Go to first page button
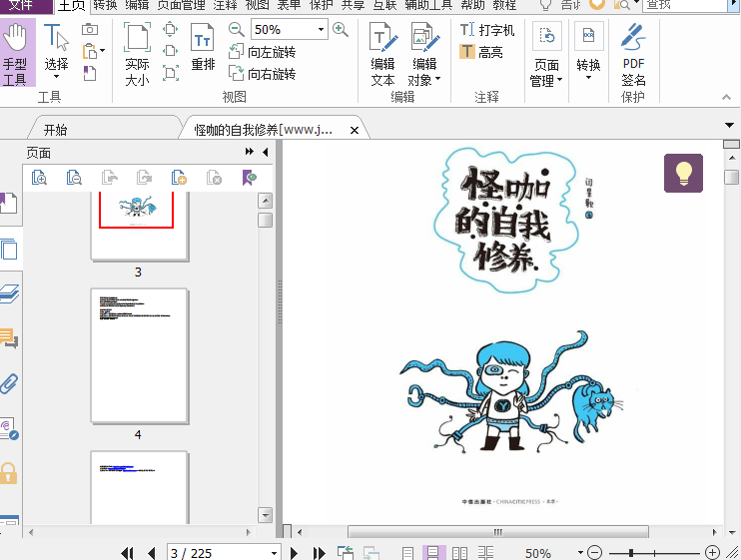The image size is (741, 560). tap(127, 553)
